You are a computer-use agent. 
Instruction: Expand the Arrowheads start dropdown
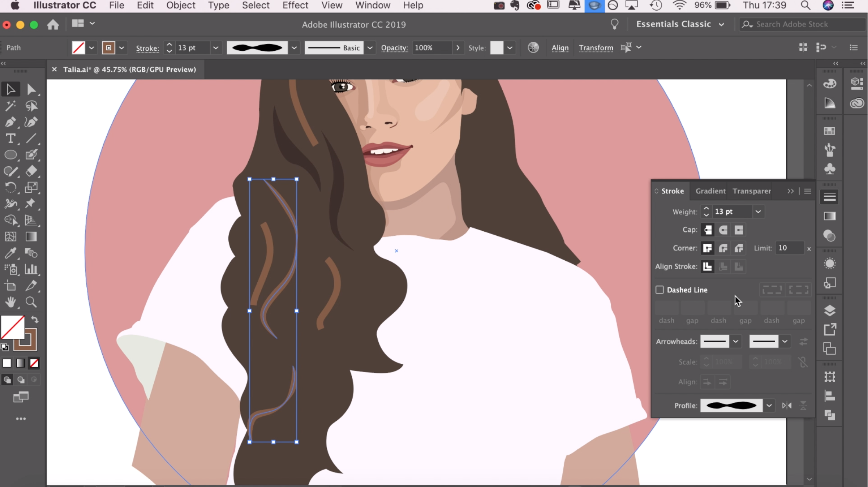[735, 340]
